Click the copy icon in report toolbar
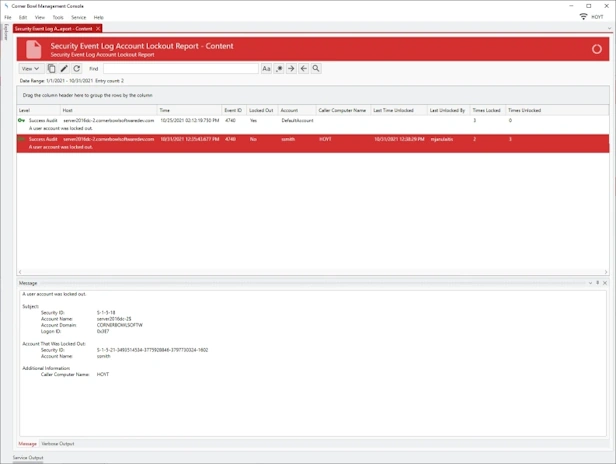Viewport: 616px width, 464px height. click(x=52, y=69)
